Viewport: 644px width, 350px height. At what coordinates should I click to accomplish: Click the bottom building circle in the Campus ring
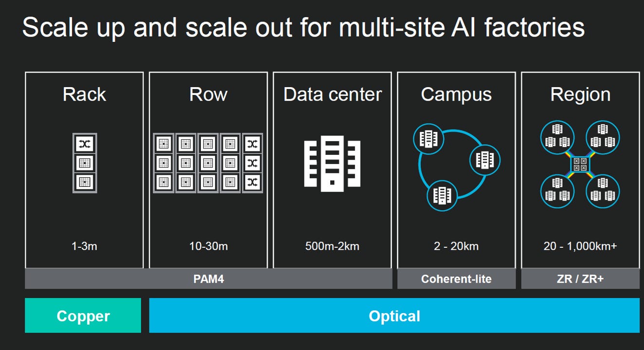point(442,195)
